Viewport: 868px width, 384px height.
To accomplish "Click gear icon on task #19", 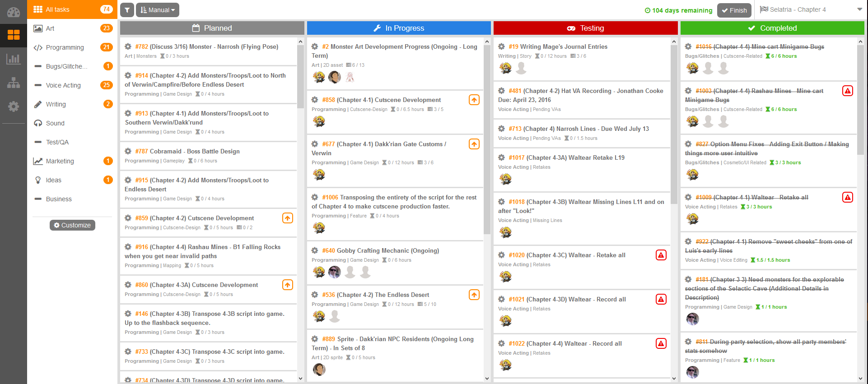I will pos(501,46).
